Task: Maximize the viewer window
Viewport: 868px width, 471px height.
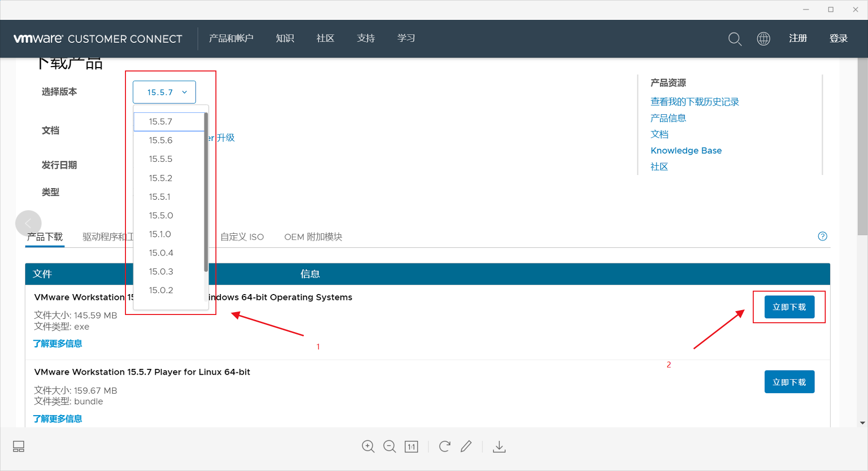Action: pos(831,10)
